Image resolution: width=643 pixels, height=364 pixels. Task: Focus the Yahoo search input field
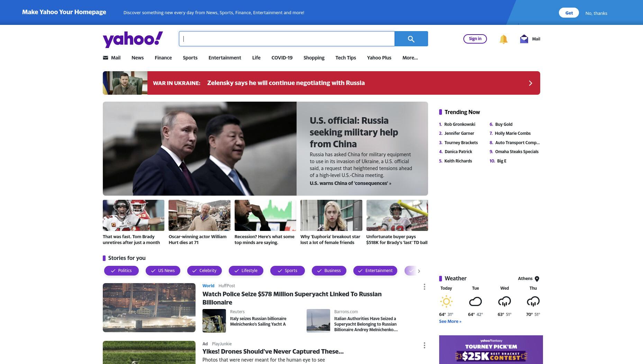[287, 39]
